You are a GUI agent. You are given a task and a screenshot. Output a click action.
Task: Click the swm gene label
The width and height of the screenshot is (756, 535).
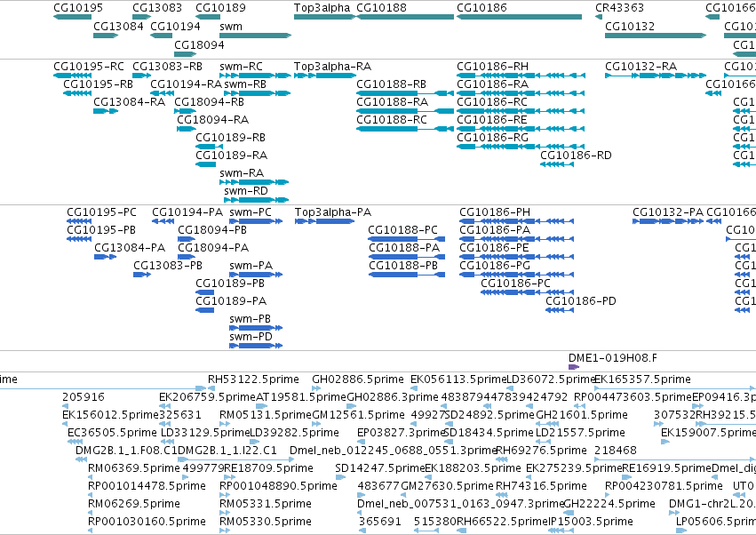231,26
